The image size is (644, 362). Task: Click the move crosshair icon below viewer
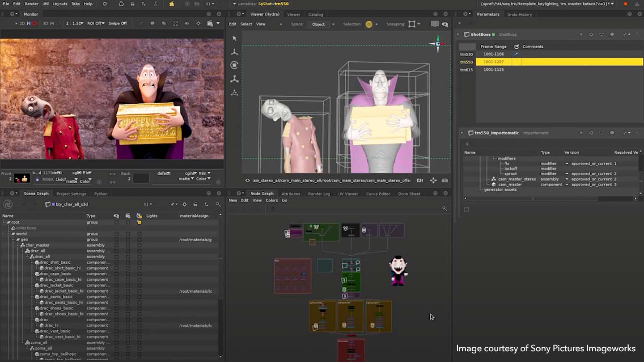coord(433,181)
